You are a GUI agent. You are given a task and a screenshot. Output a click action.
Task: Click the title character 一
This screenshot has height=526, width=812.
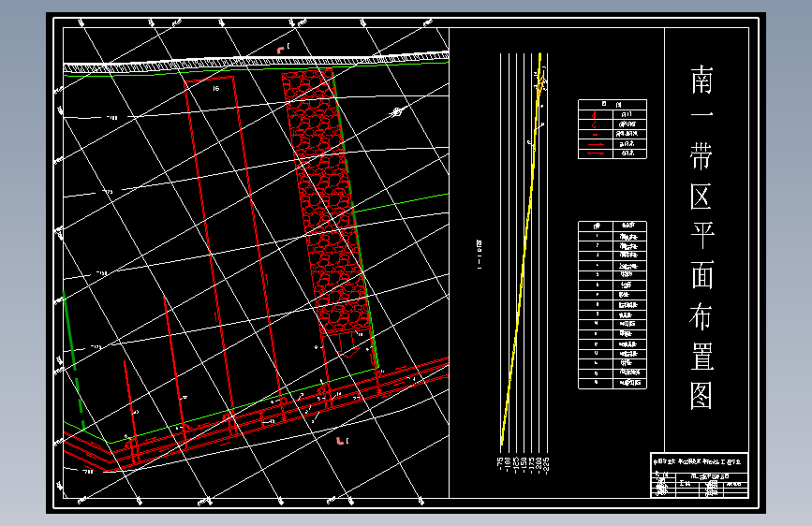tap(701, 114)
